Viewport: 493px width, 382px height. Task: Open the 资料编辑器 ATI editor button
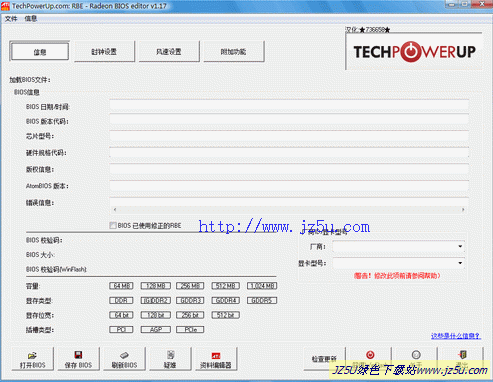(x=216, y=359)
